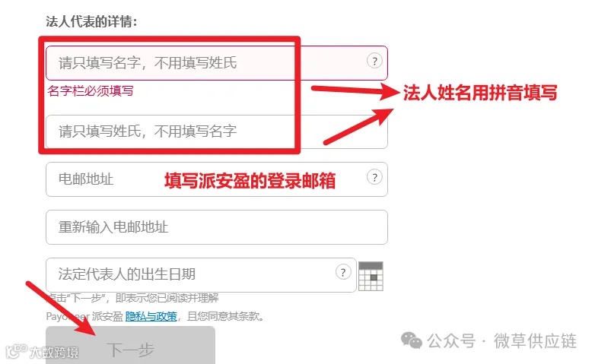Click the 公众号 · 微草供应链 watermark text

(501, 341)
